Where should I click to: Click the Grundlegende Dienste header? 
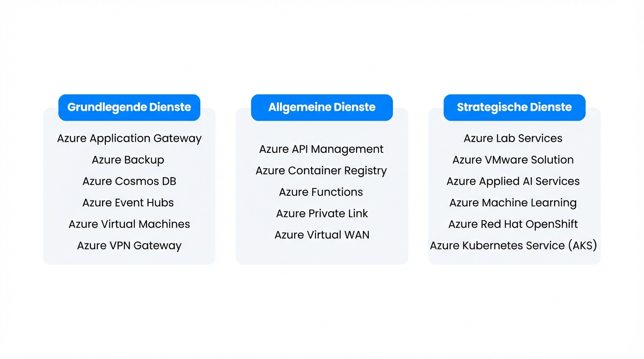pos(129,108)
